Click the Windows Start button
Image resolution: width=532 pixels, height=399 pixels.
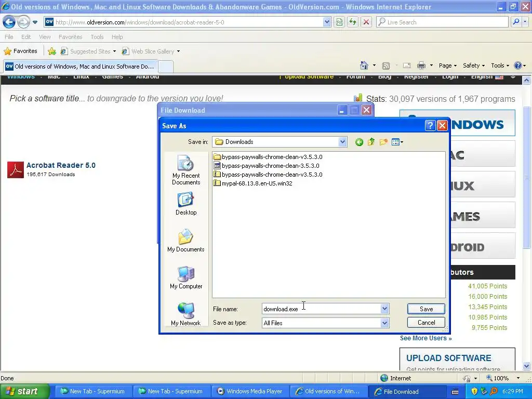click(x=24, y=391)
